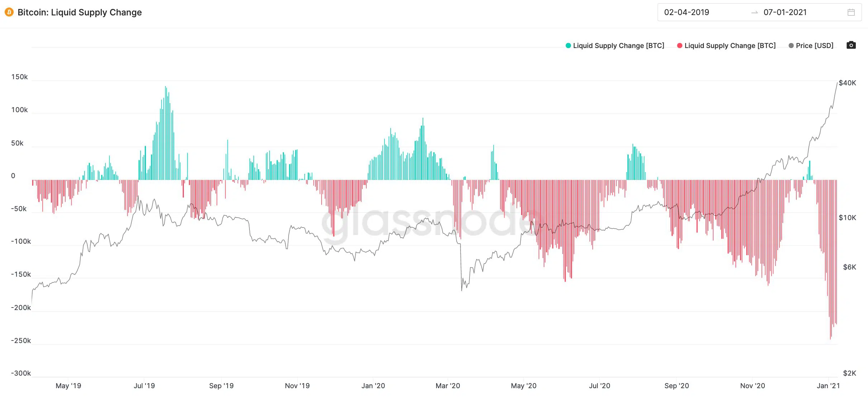Click the $2K price axis label
This screenshot has width=868, height=400.
click(x=849, y=373)
